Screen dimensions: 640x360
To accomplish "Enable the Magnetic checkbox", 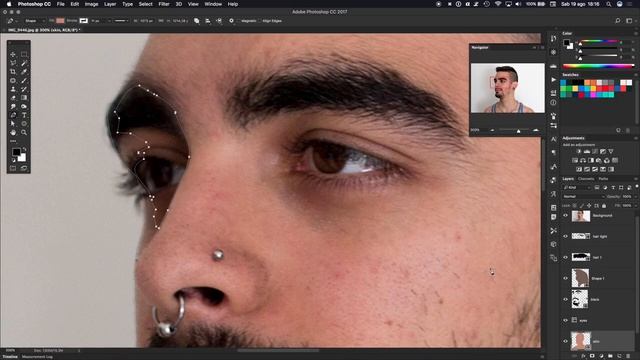I will (240, 21).
